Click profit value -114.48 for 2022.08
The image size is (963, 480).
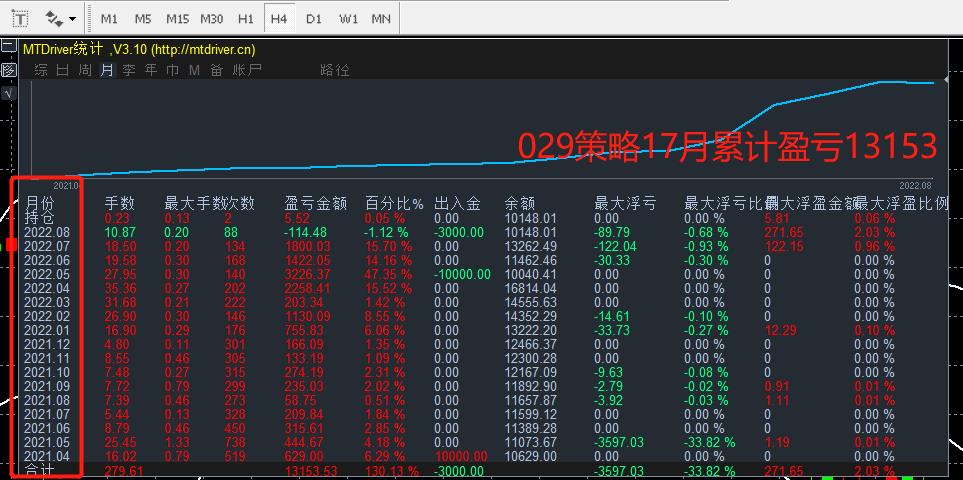(305, 233)
